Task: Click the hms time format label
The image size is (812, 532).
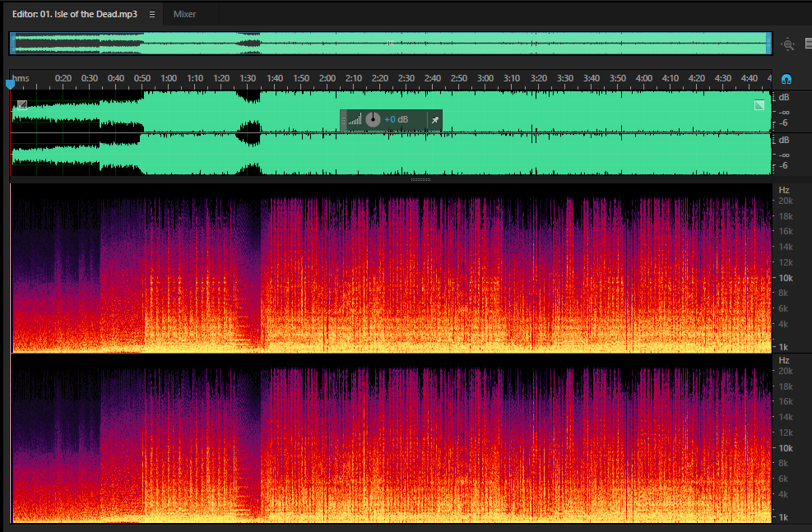Action: pyautogui.click(x=21, y=78)
